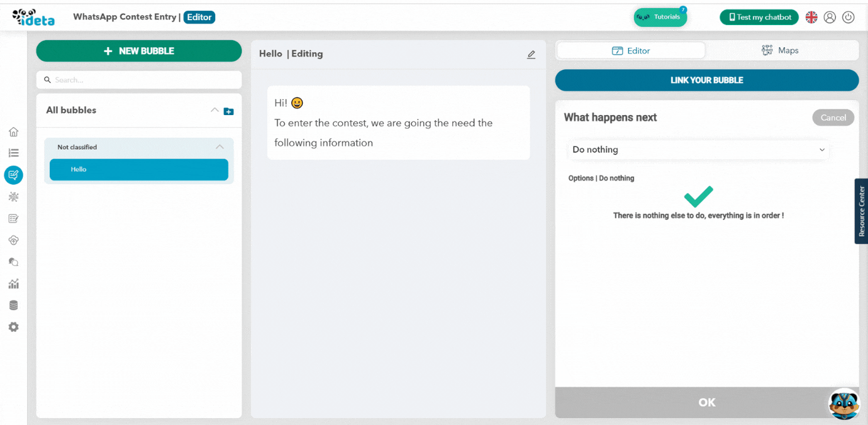Confirm with the OK button
Screen dimensions: 868x425
707,402
